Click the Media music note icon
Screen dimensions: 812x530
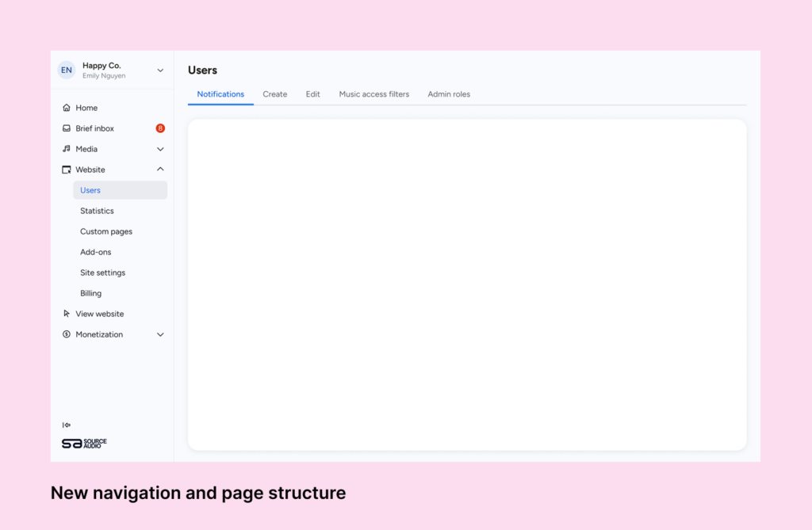click(x=67, y=149)
